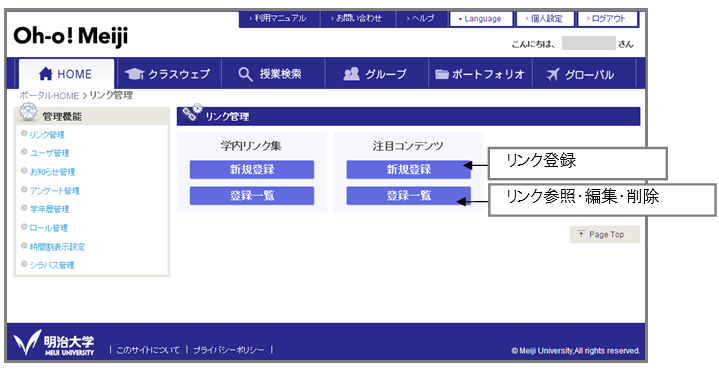
Task: Select お知らせ管理 in sidebar
Action: click(x=52, y=172)
